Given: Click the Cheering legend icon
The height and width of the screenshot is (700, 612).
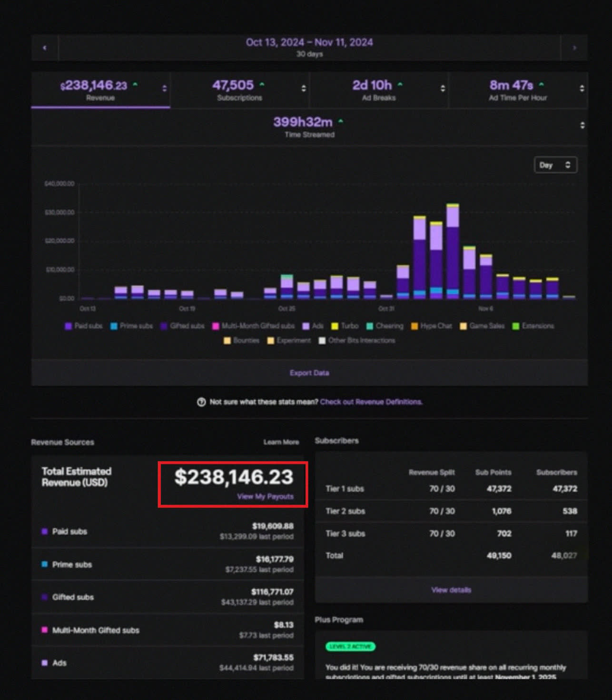Looking at the screenshot, I should (370, 326).
